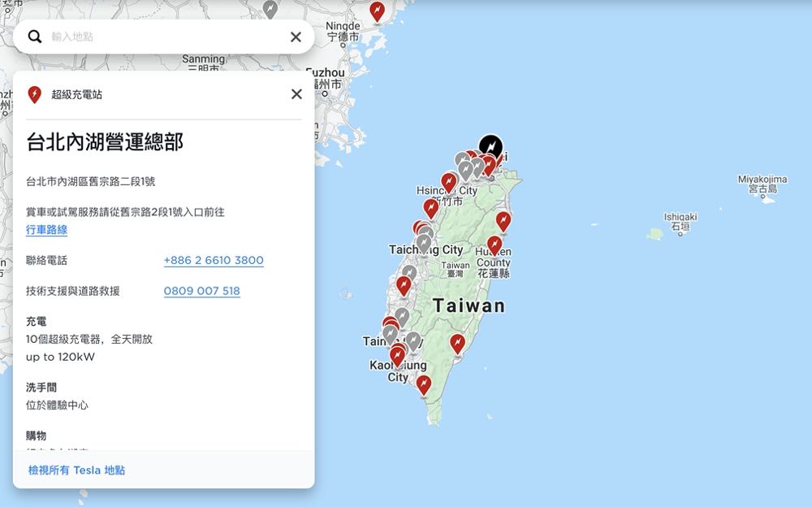Clear the search box with its X

pyautogui.click(x=296, y=37)
